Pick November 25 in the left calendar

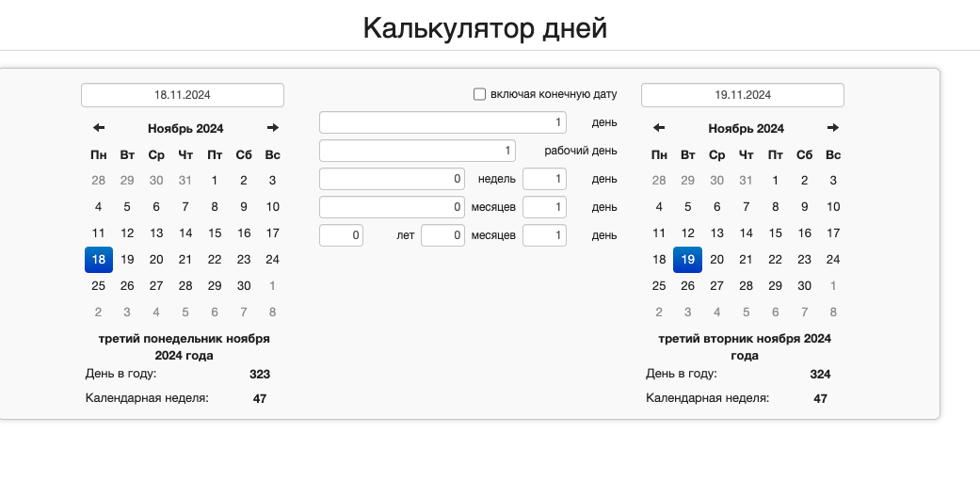[99, 286]
